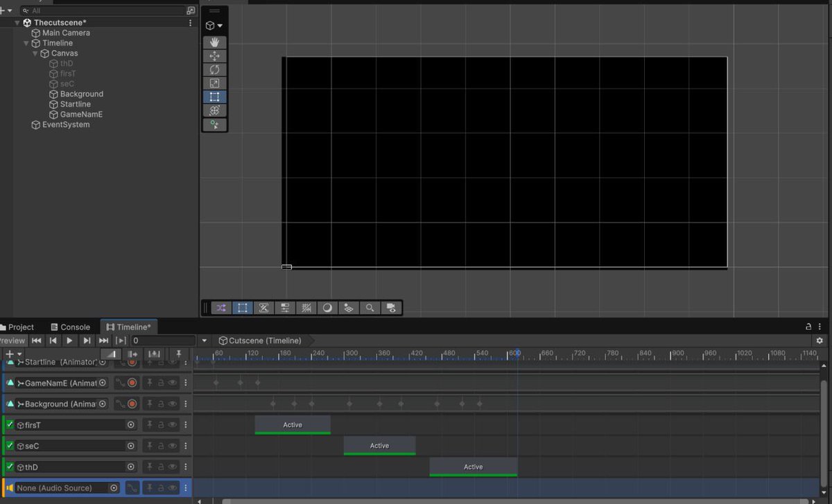This screenshot has width=832, height=504.
Task: Step to previous frame in Timeline
Action: coord(53,340)
